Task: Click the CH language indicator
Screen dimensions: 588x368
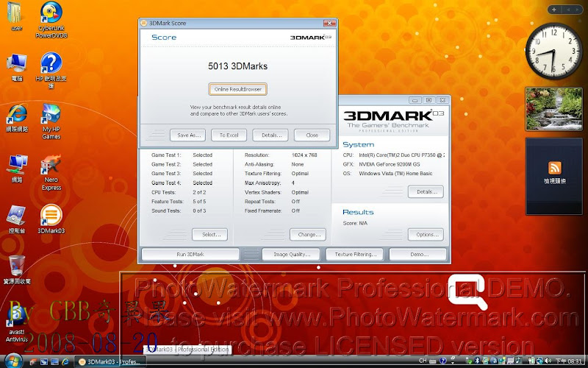Action: 423,361
